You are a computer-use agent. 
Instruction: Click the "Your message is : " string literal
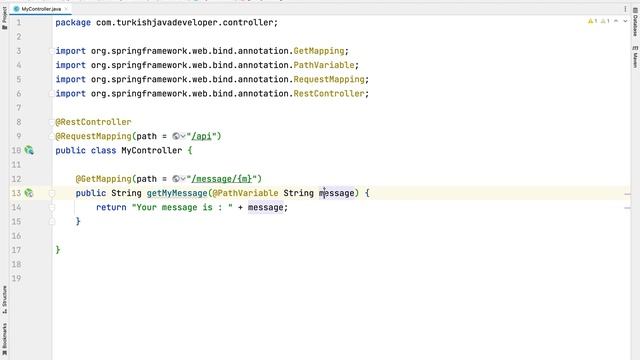pyautogui.click(x=182, y=207)
